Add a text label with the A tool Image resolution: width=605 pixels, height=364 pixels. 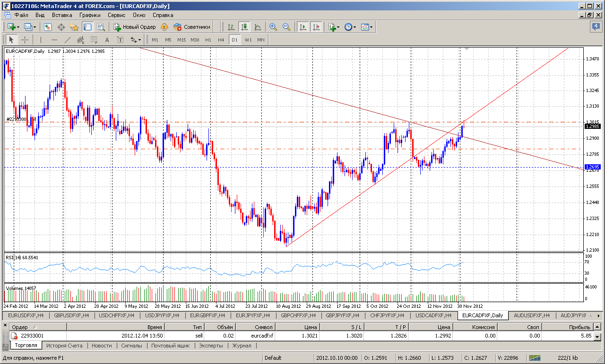point(107,40)
